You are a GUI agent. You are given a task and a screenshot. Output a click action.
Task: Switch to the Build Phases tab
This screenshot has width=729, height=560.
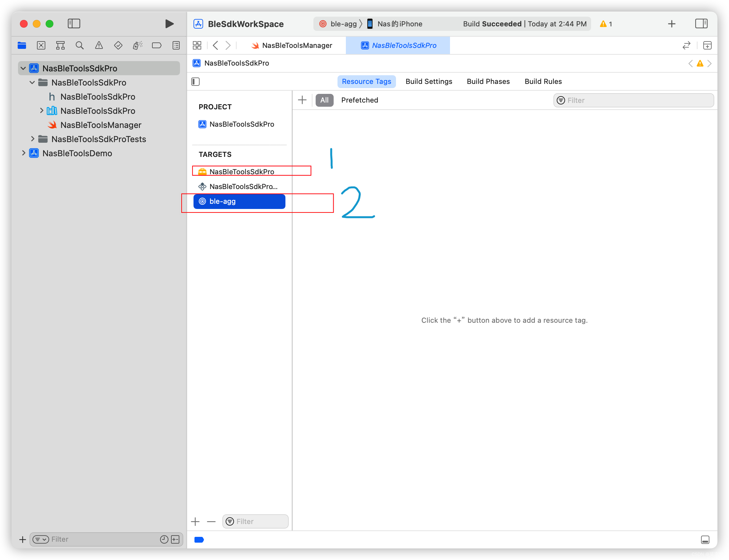click(488, 82)
